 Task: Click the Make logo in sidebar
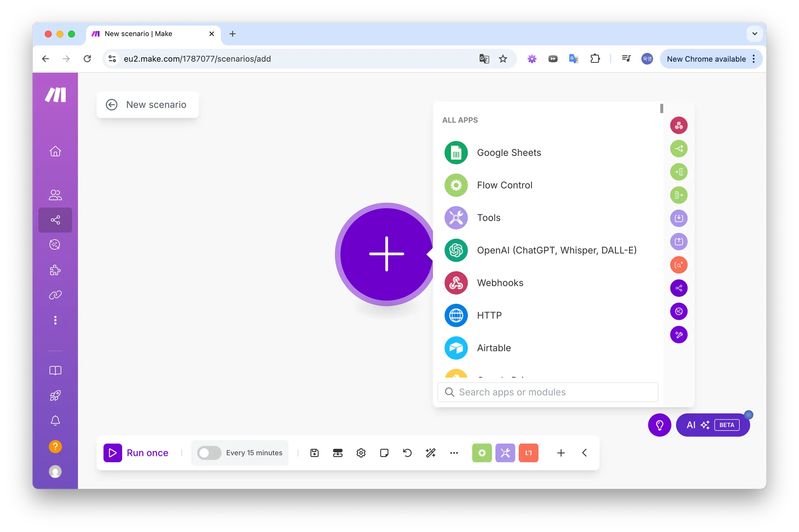(55, 95)
